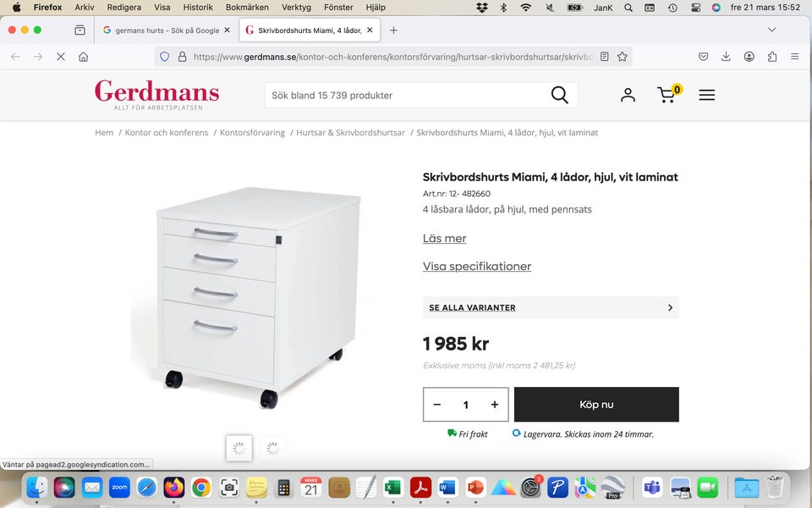Expand 'Visa specifikationer' link
The height and width of the screenshot is (508, 812).
[x=477, y=267]
